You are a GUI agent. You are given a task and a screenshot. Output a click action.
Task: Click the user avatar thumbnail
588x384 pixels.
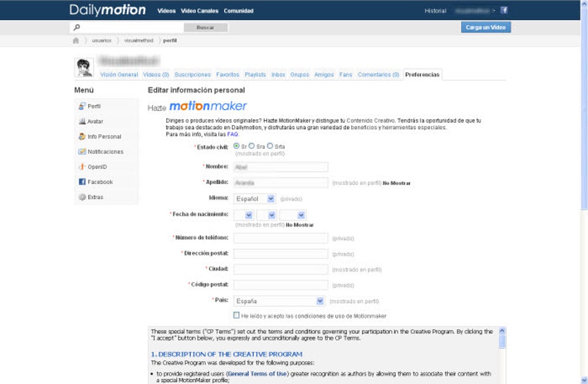(x=84, y=68)
